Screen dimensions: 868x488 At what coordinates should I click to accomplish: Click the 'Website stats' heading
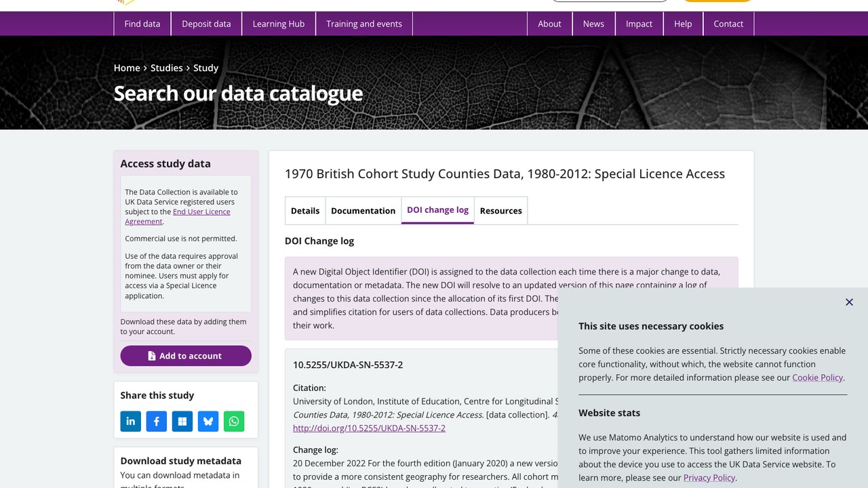[x=609, y=413]
